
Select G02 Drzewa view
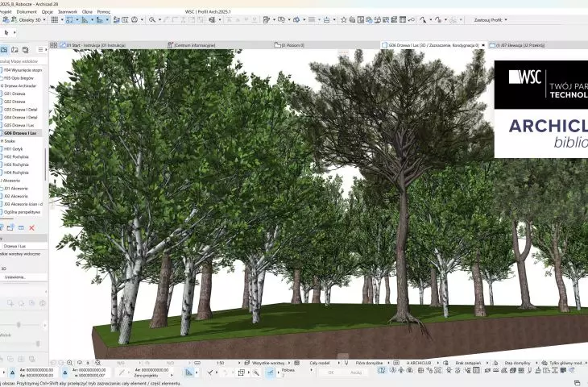(14, 102)
